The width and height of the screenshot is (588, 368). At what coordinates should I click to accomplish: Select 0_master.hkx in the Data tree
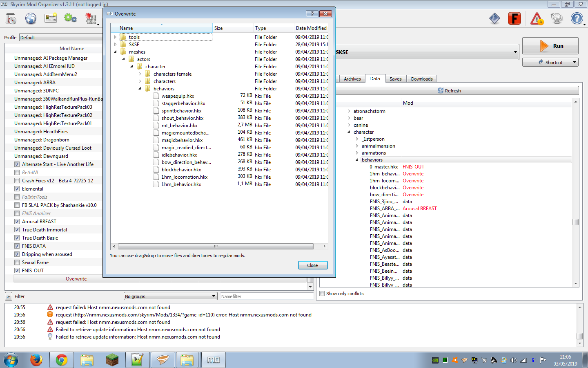tap(384, 167)
